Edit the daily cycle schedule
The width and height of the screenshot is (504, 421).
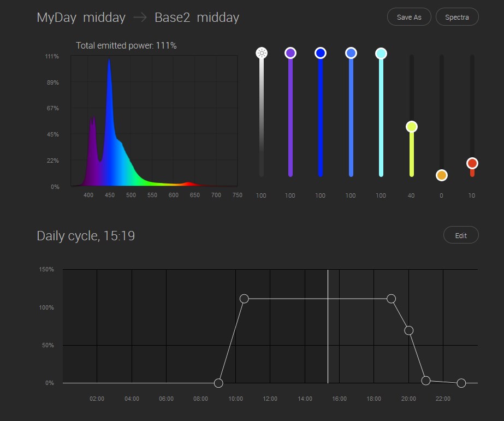(461, 235)
